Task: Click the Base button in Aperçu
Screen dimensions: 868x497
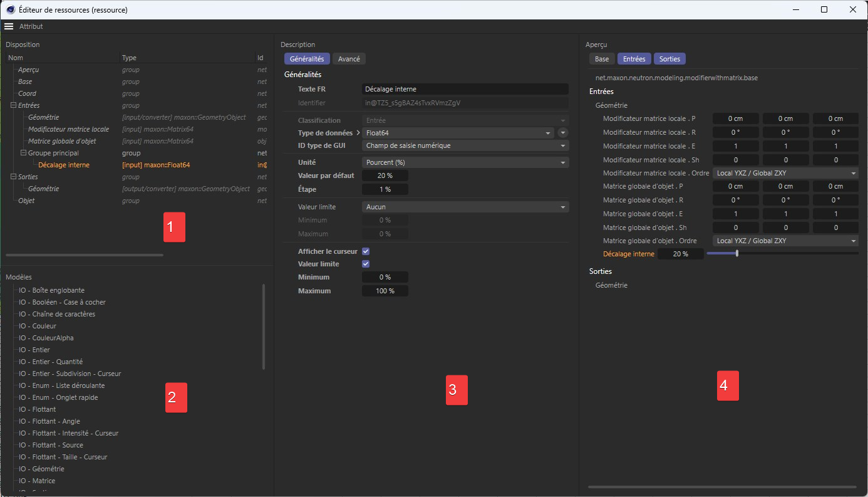Action: click(601, 59)
